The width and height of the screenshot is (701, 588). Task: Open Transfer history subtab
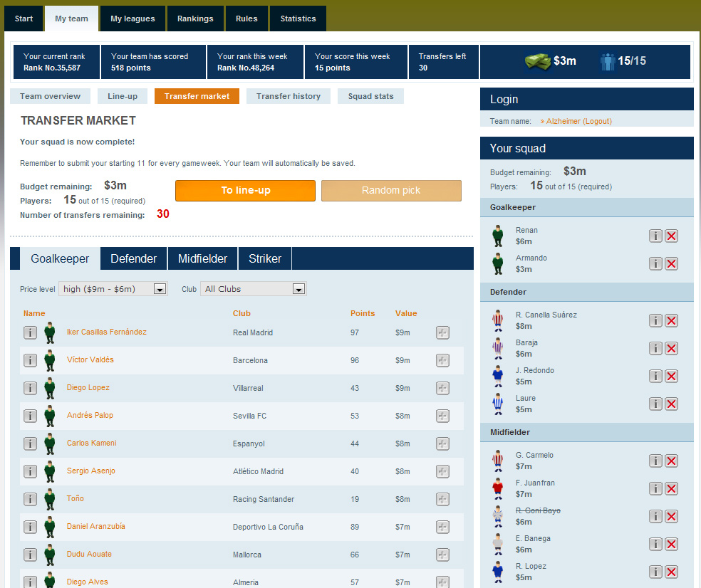(x=289, y=96)
